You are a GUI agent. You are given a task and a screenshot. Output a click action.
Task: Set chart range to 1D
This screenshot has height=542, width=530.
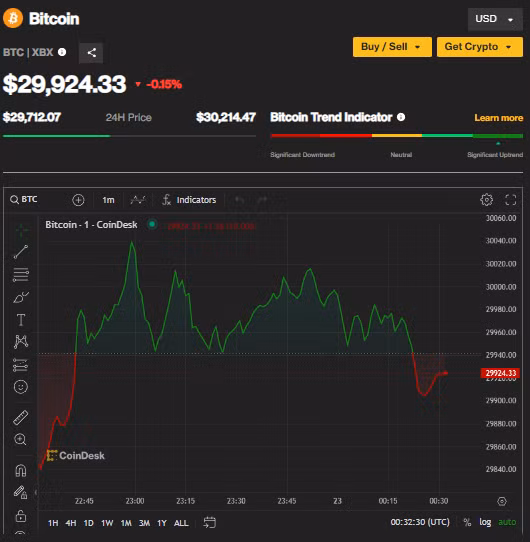(x=89, y=523)
